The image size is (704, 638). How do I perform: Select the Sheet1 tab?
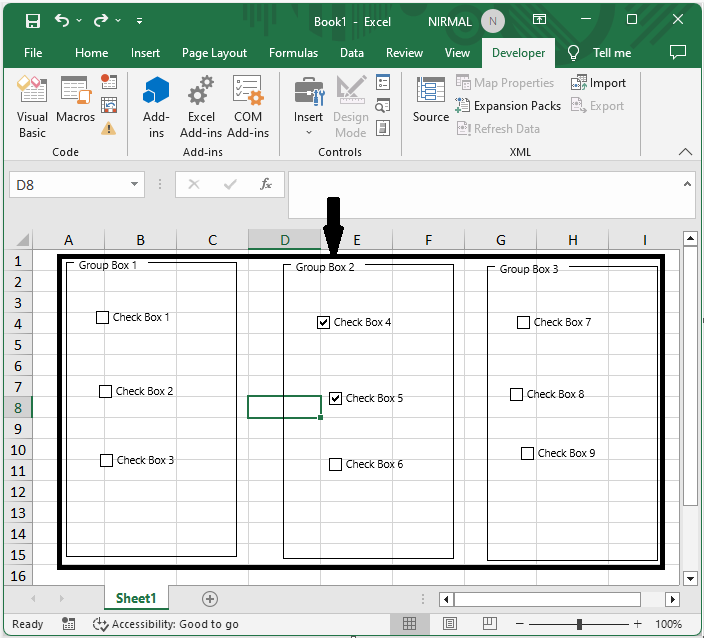pos(136,598)
